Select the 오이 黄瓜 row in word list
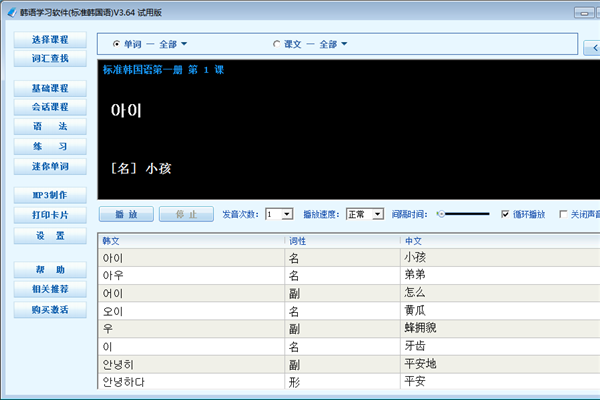This screenshot has width=600, height=400. [x=349, y=311]
